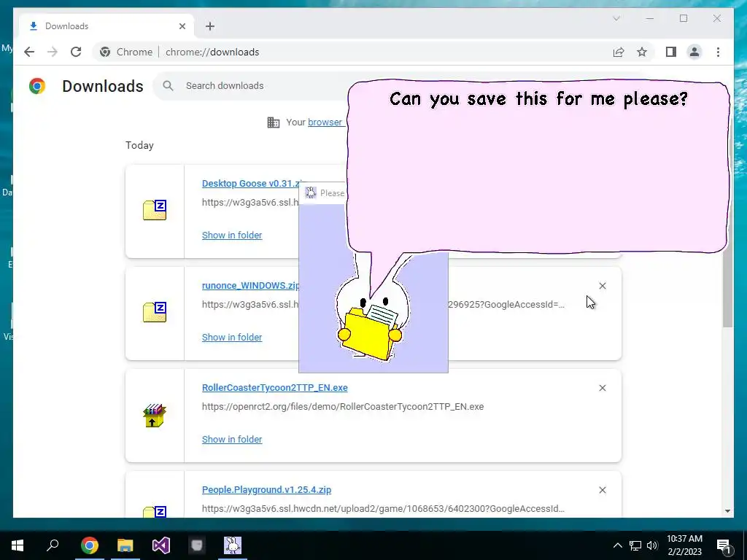Show runonce_WINDOWS.zip in folder
The image size is (747, 560).
pos(232,337)
